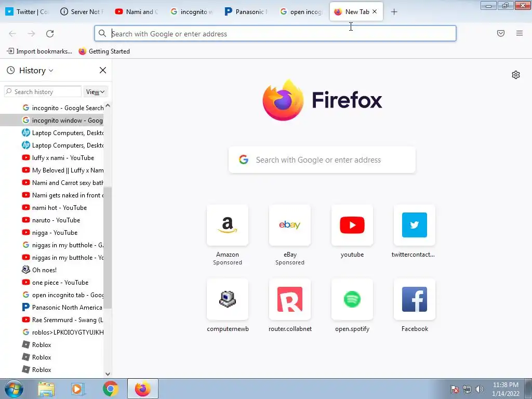Open the View sorting dropdown

pos(95,92)
